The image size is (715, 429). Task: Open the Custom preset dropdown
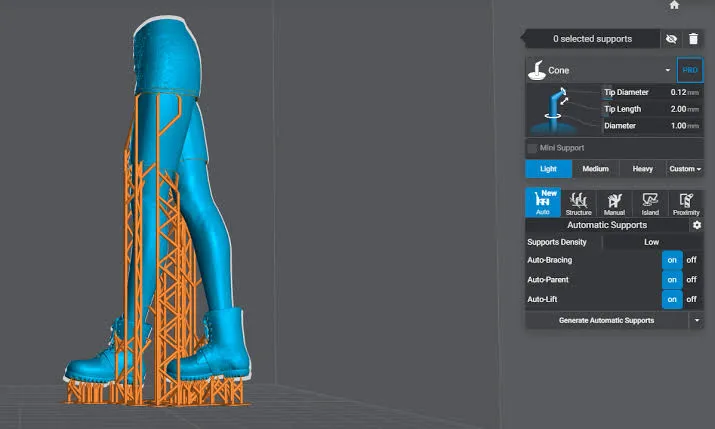tap(685, 169)
